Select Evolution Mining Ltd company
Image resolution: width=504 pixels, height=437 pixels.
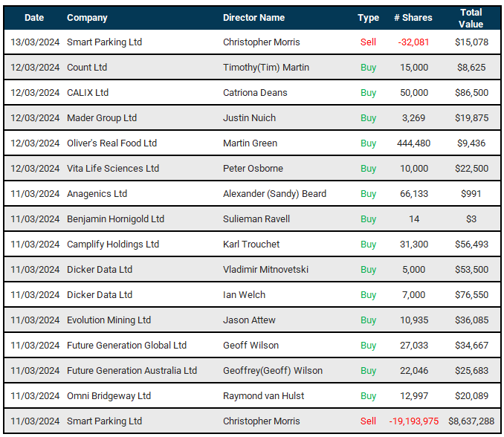click(x=109, y=320)
